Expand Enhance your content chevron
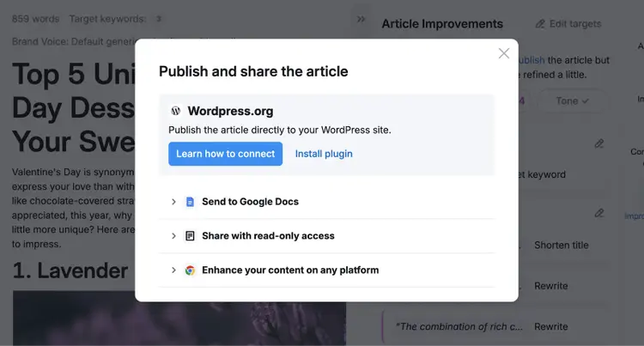Image resolution: width=644 pixels, height=346 pixels. point(173,270)
